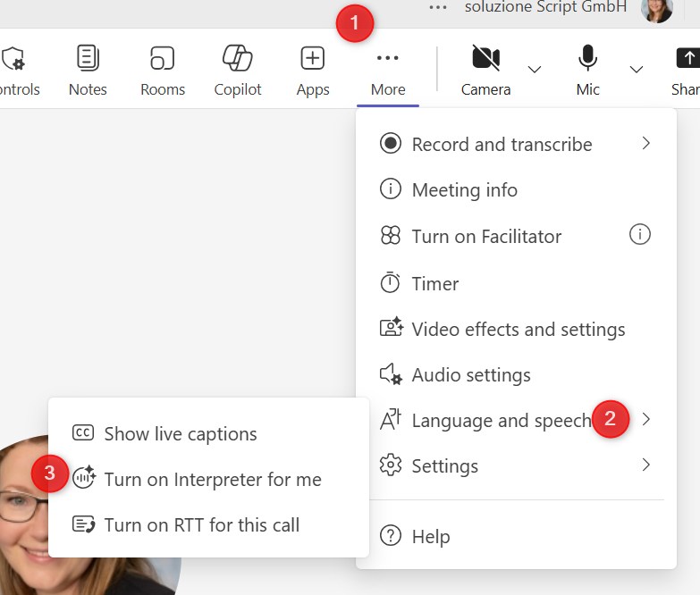The height and width of the screenshot is (595, 700).
Task: Show live captions
Action: point(180,434)
